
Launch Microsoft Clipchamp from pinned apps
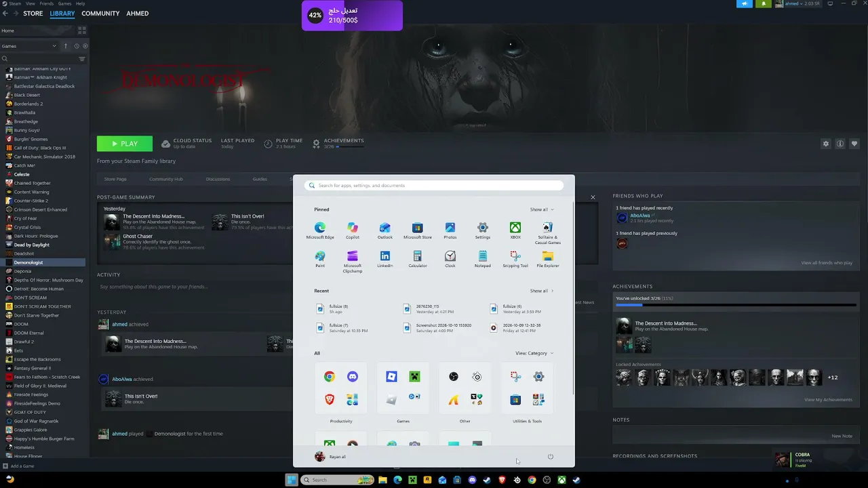(353, 261)
